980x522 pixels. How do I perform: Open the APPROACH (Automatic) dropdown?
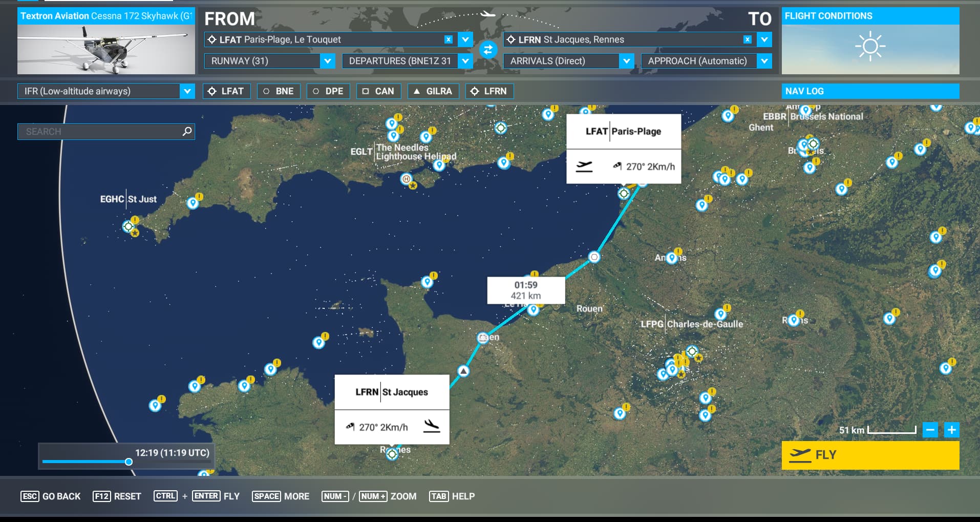coord(764,61)
